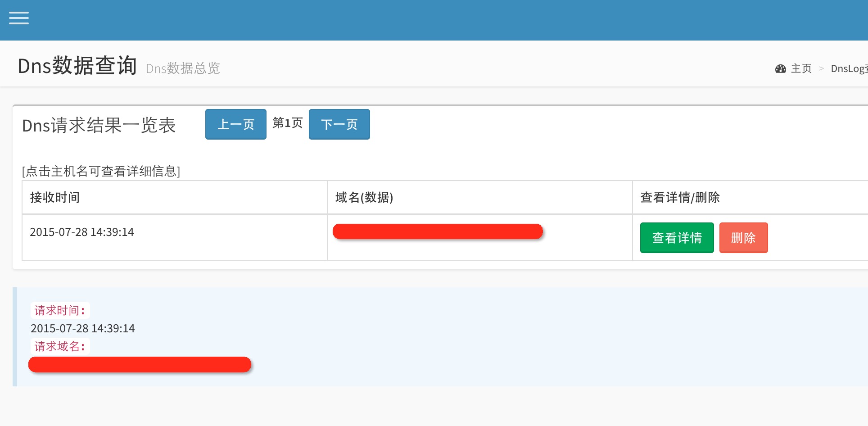This screenshot has width=868, height=426.
Task: Click the 请求时间 label
Action: click(x=60, y=310)
